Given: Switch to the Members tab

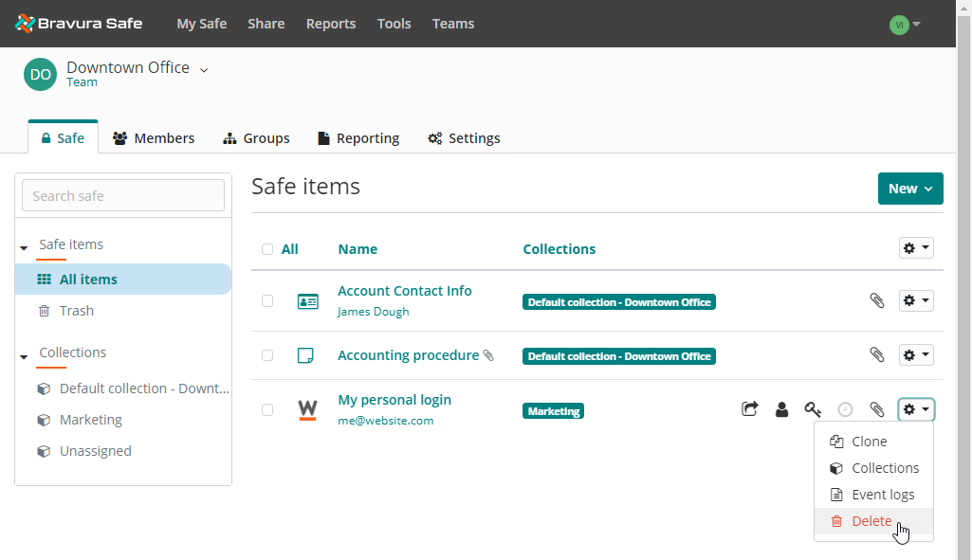Looking at the screenshot, I should [x=153, y=137].
